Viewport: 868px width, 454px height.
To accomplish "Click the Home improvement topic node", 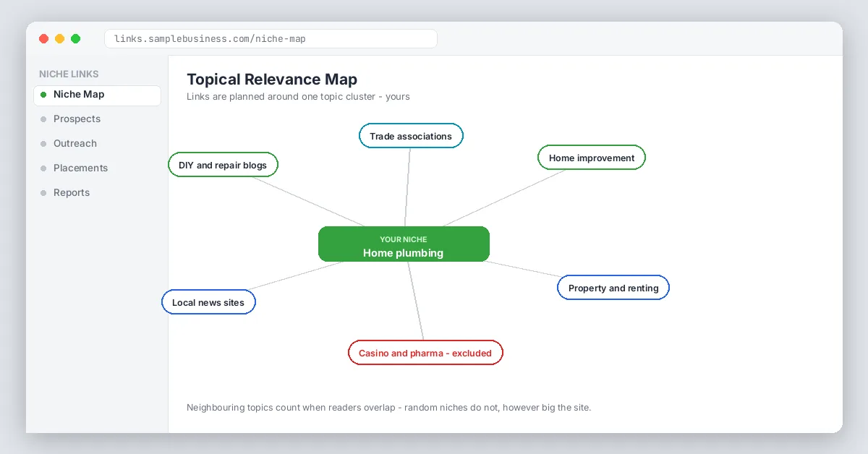I will pyautogui.click(x=592, y=158).
